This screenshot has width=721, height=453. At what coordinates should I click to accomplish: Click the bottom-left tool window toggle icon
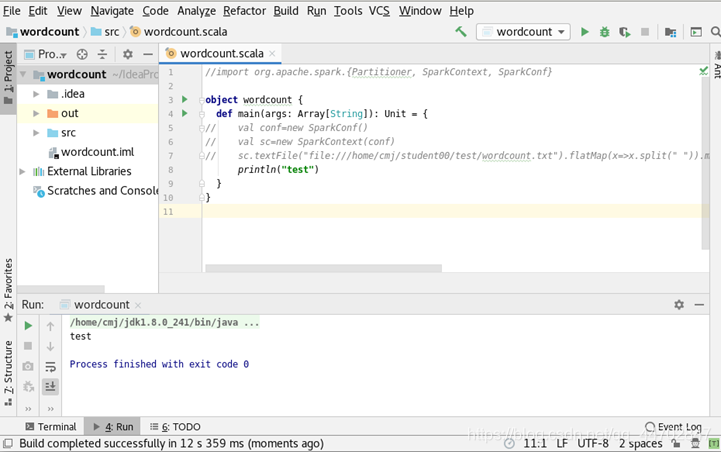click(8, 443)
